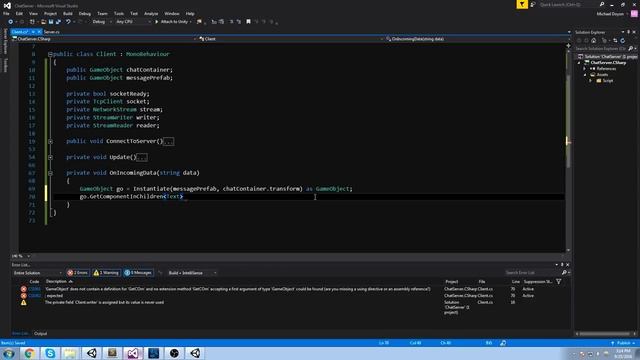Open the Build + IntelliSense dropdown
Image resolution: width=640 pixels, height=360 pixels.
pos(192,273)
